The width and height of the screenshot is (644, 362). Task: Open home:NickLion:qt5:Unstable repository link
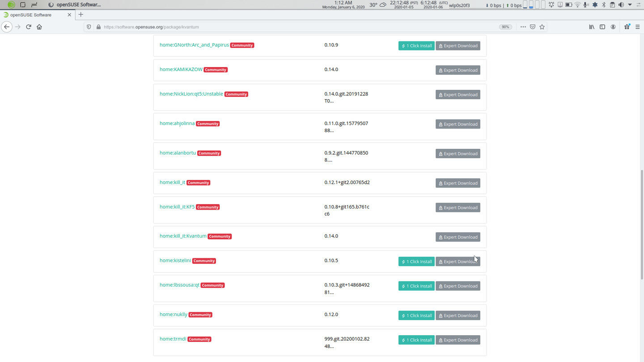[191, 94]
